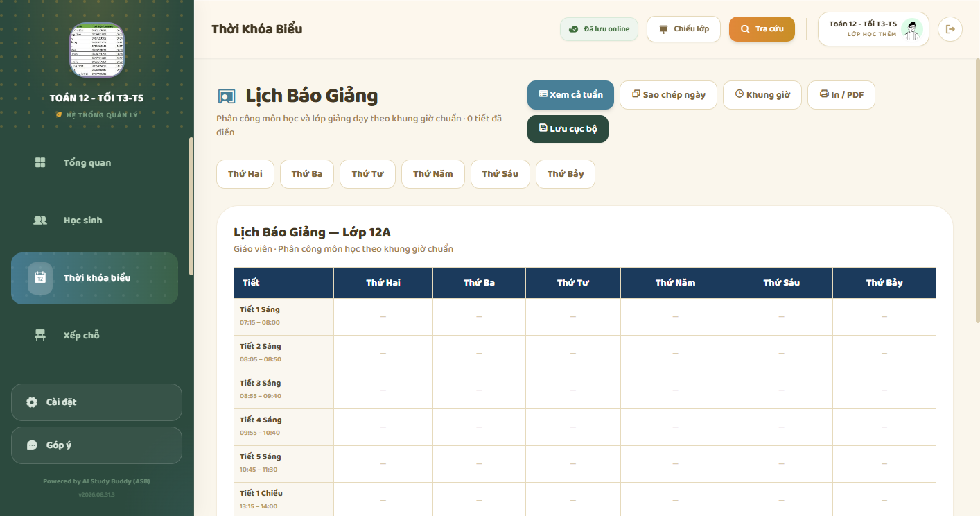Click the Thứ Hai table column header

click(383, 283)
